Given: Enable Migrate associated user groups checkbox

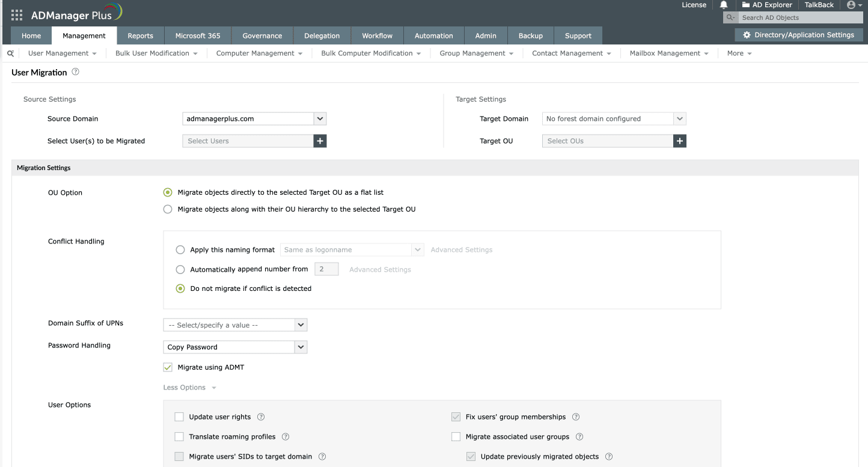Looking at the screenshot, I should click(456, 437).
